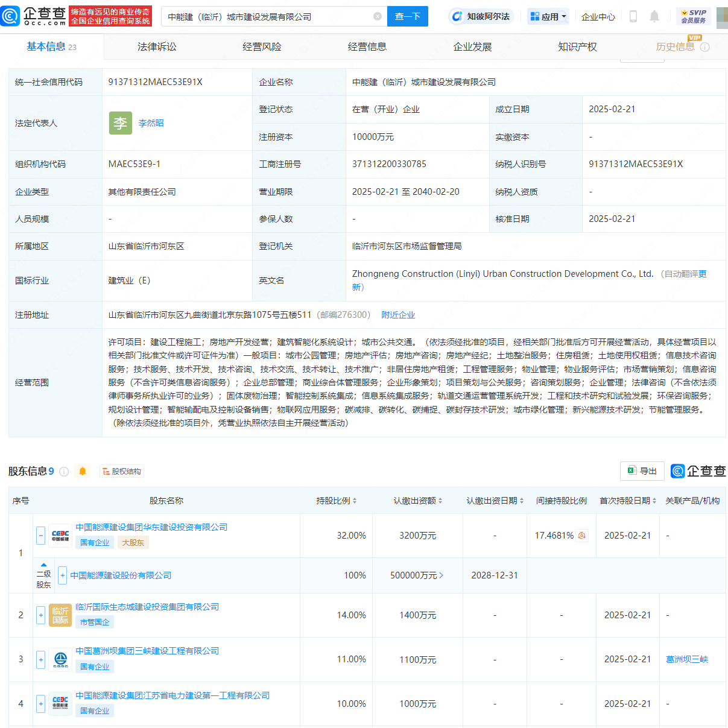
Task: Select the 企业类型 value 其他有限责任公司
Action: 142,192
